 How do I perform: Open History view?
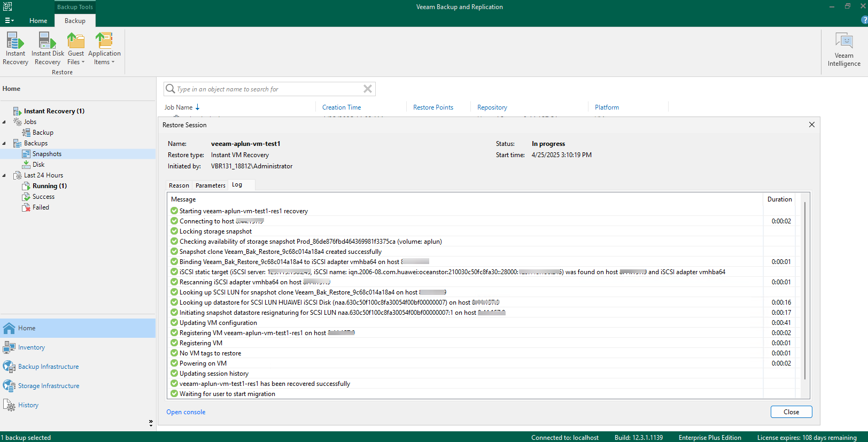[x=77, y=405]
